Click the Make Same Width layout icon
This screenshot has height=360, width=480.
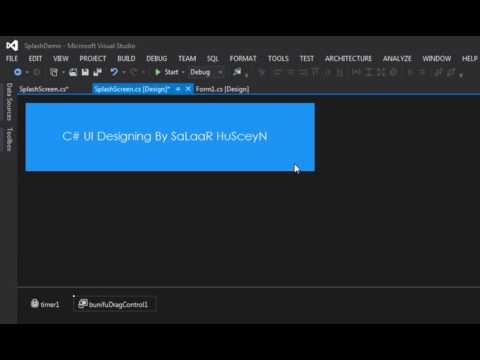356,72
